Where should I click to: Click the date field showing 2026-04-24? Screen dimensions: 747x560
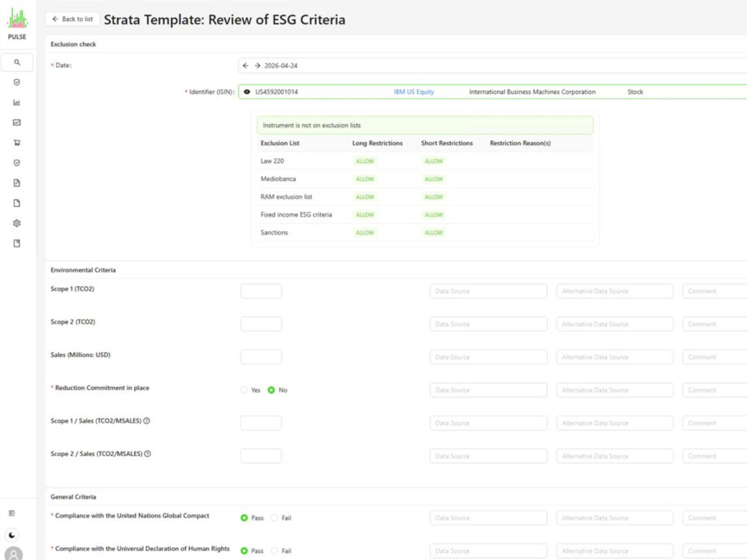point(492,66)
